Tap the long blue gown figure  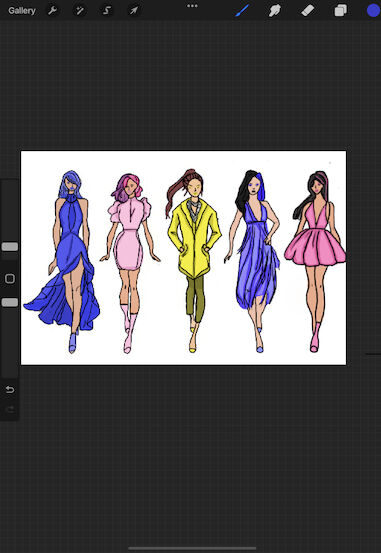pyautogui.click(x=63, y=262)
